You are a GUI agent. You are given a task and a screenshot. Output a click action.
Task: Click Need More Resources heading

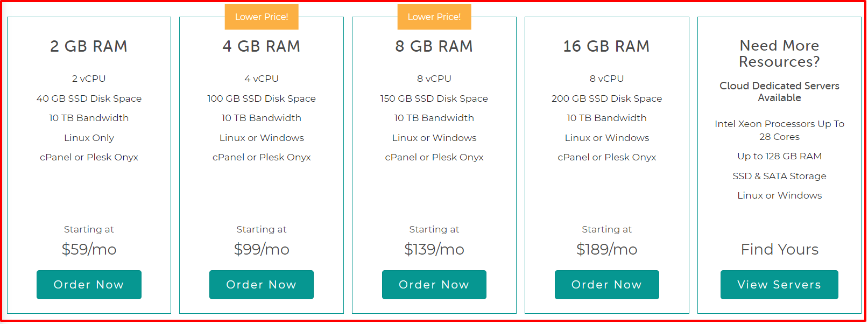(x=779, y=54)
